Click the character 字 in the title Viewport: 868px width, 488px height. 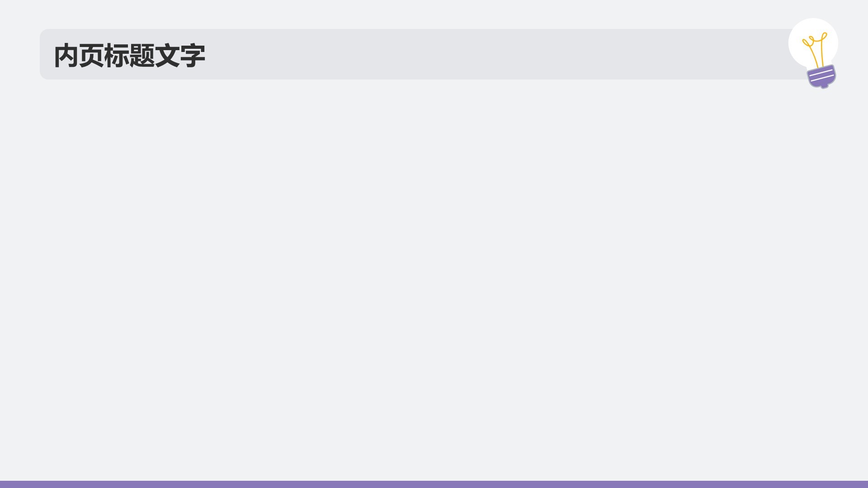click(193, 56)
